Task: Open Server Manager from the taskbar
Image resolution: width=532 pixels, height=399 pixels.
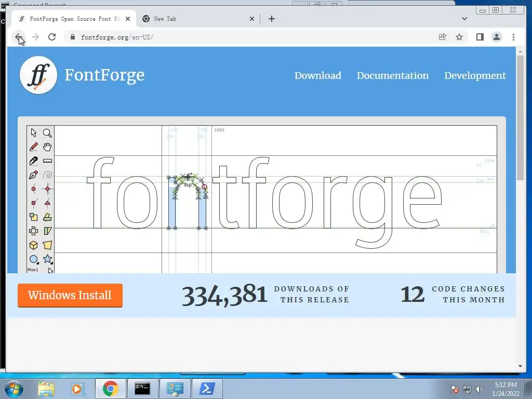Action: 175,389
